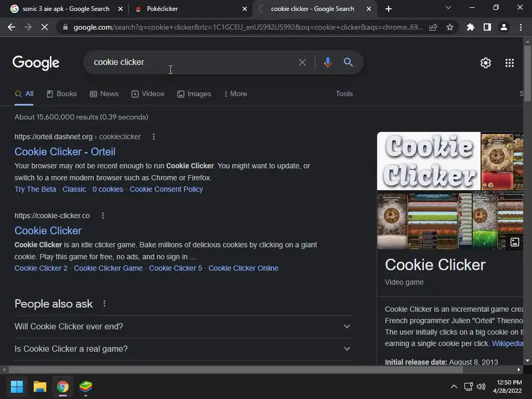Expand "Is Cookie Clicker a real game?"

point(183,349)
